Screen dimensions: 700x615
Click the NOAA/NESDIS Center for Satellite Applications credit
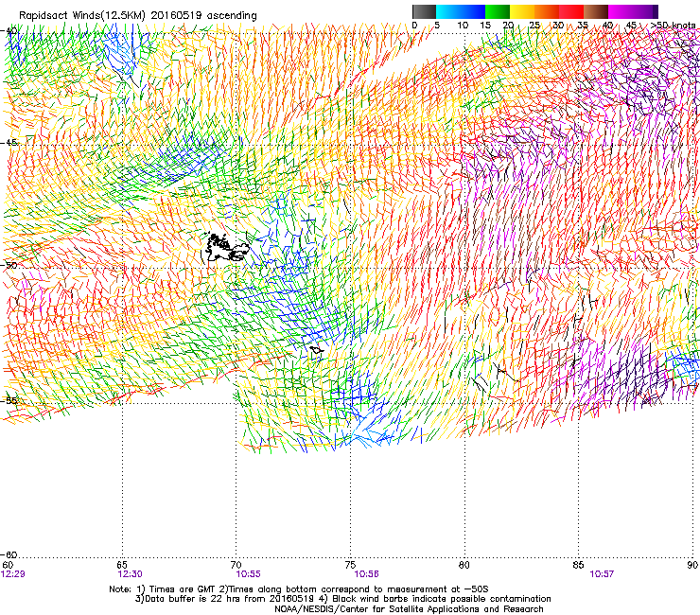409,609
